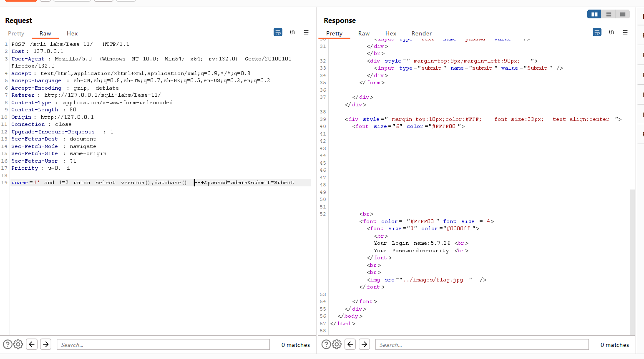Click 'Your Password:security' in response
Viewport: 644px width, 359px height.
411,251
